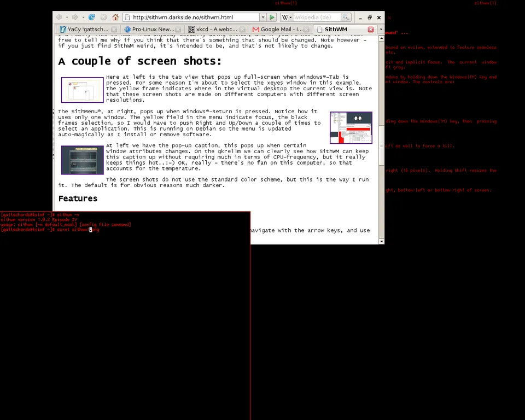Click the page scrollbar down arrow
The width and height of the screenshot is (525, 420).
pos(381,241)
